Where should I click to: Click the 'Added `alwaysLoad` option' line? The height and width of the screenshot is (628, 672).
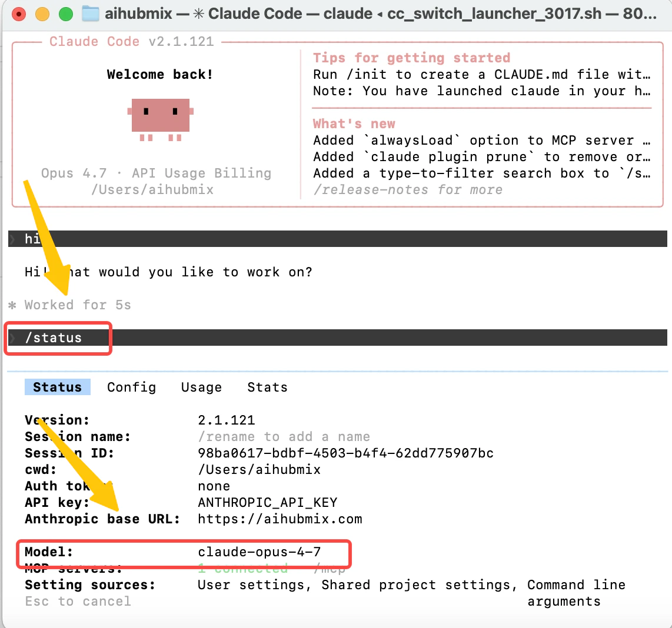pos(482,140)
